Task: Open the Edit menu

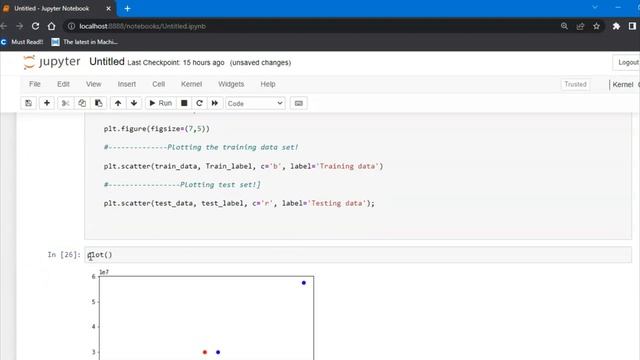Action: tap(63, 84)
